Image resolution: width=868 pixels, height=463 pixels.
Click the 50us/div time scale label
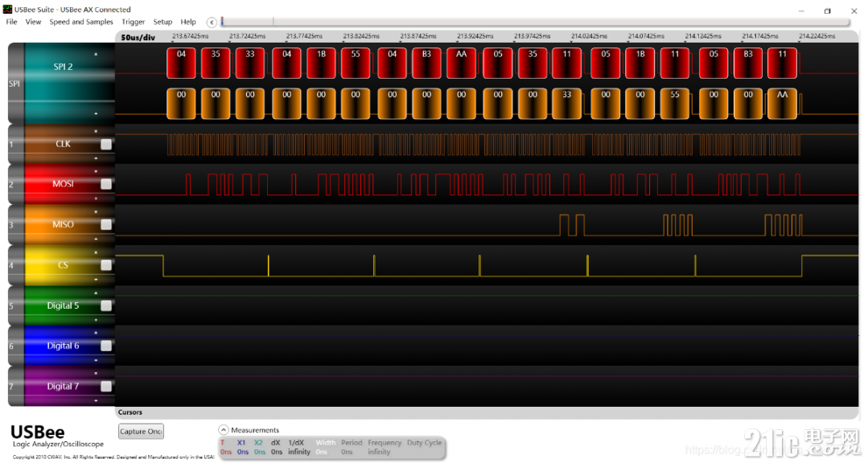click(x=138, y=38)
